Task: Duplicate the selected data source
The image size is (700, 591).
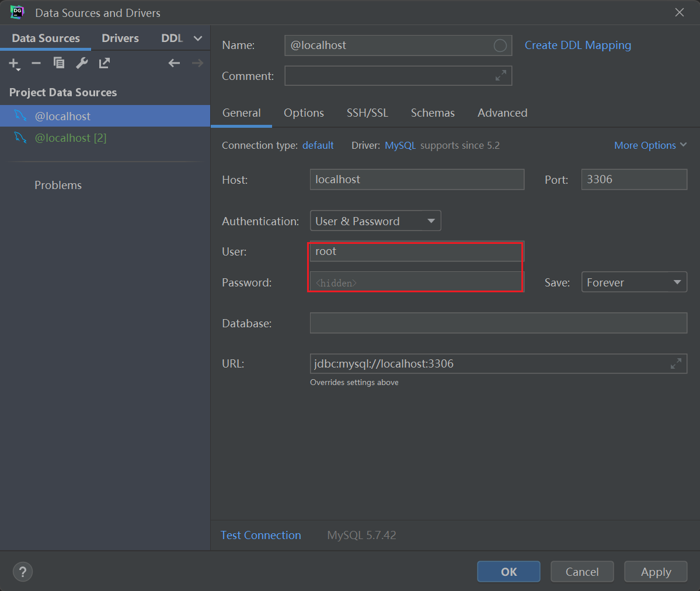Action: click(x=59, y=64)
